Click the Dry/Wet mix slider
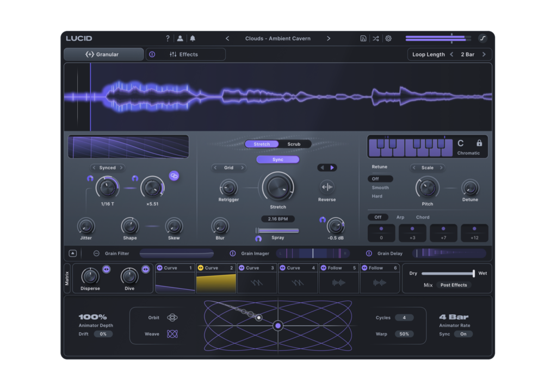The height and width of the screenshot is (392, 557). coord(448,273)
